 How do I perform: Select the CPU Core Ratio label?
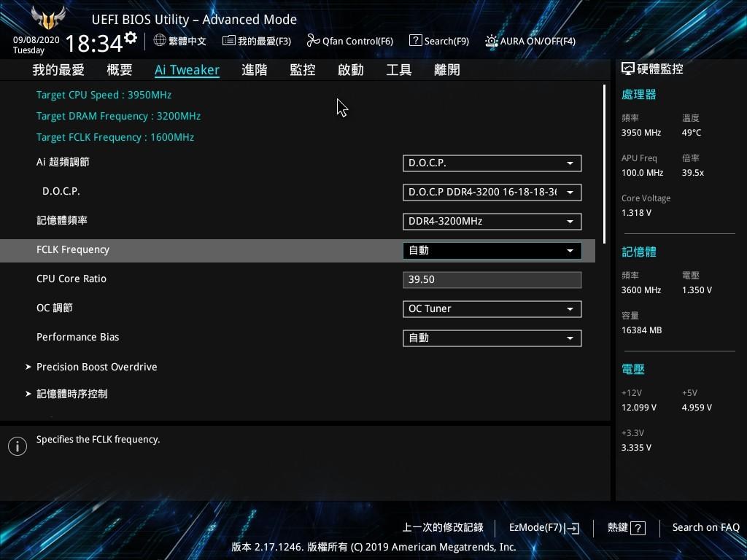pyautogui.click(x=71, y=279)
